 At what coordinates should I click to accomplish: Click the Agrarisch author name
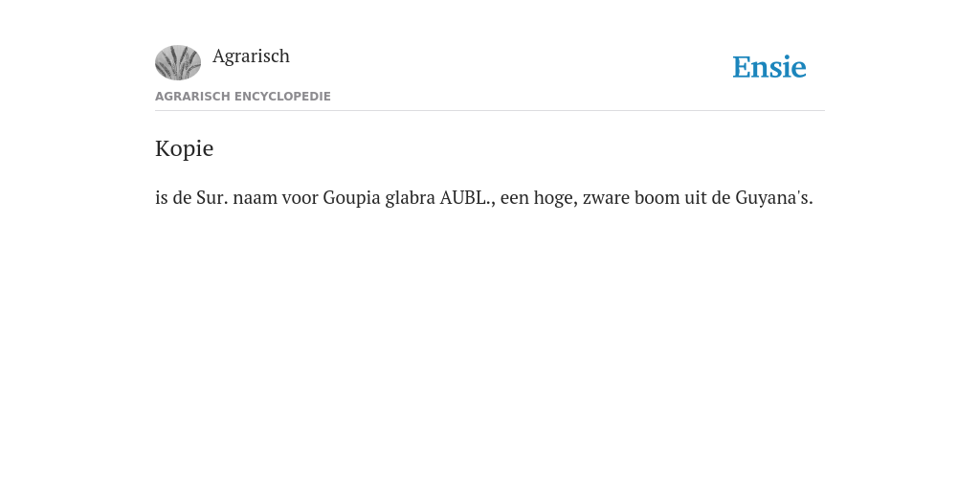pos(252,56)
